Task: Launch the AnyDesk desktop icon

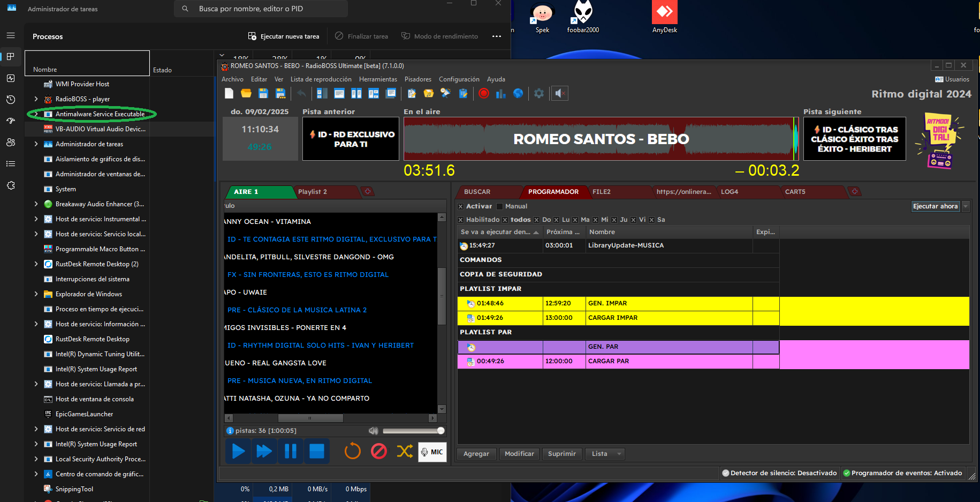Action: tap(665, 18)
